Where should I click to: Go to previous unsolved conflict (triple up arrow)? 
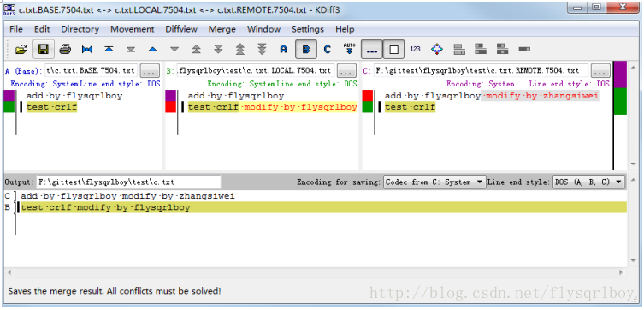coord(239,50)
